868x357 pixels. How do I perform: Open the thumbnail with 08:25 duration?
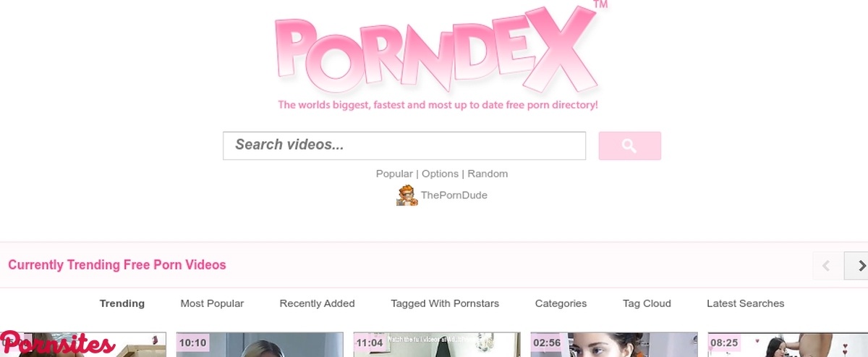point(788,345)
